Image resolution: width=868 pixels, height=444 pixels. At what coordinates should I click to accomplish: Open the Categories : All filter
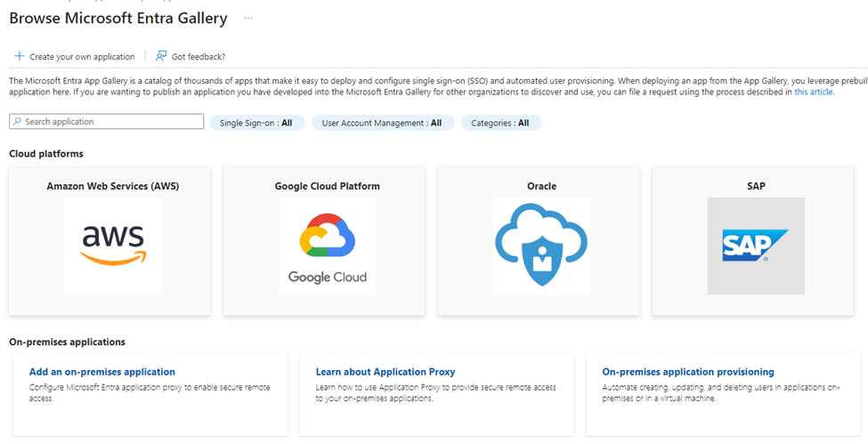(501, 123)
